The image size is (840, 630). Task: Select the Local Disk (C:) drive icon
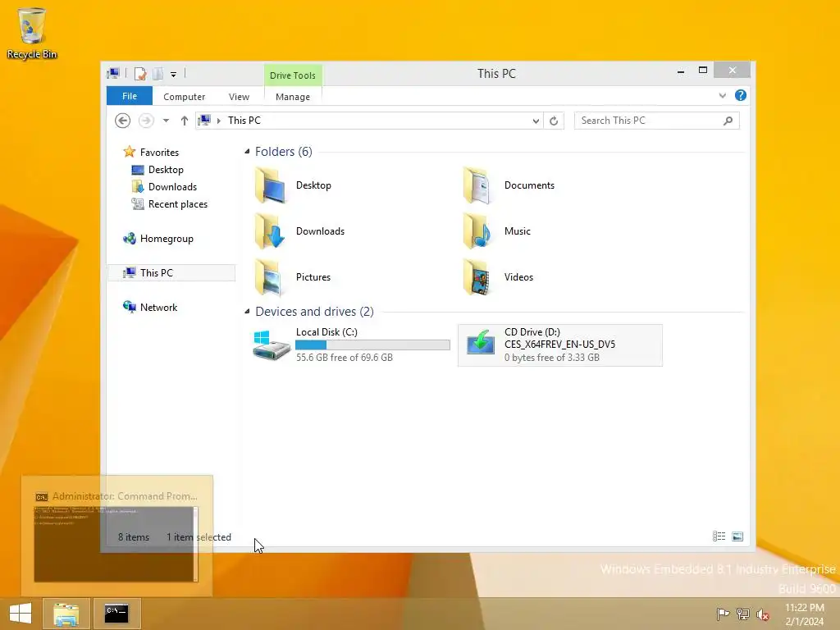point(271,345)
